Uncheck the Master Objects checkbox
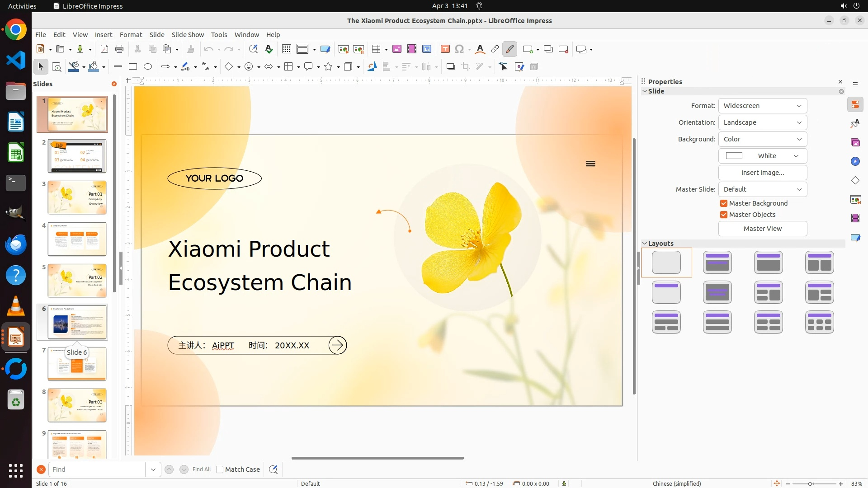The height and width of the screenshot is (488, 868). point(724,215)
